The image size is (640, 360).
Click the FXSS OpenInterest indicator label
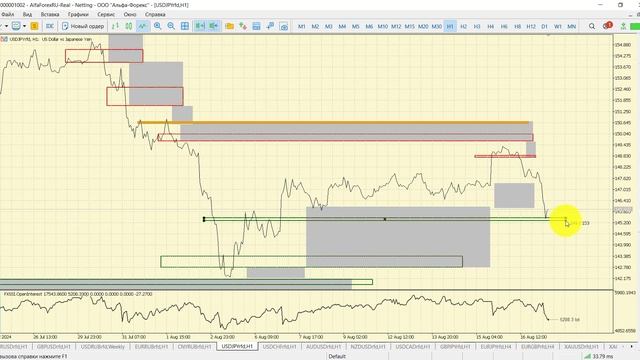(78, 294)
